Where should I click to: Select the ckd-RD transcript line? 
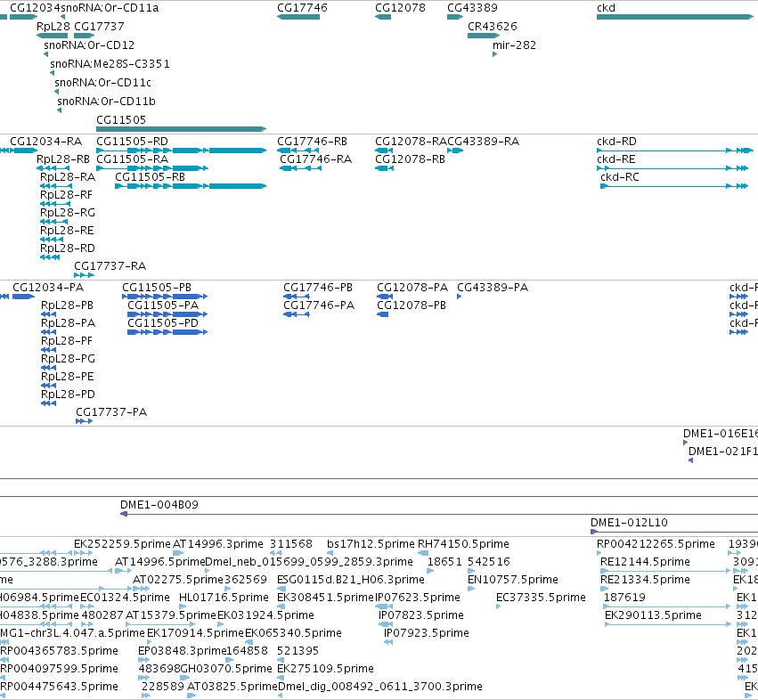click(x=675, y=151)
